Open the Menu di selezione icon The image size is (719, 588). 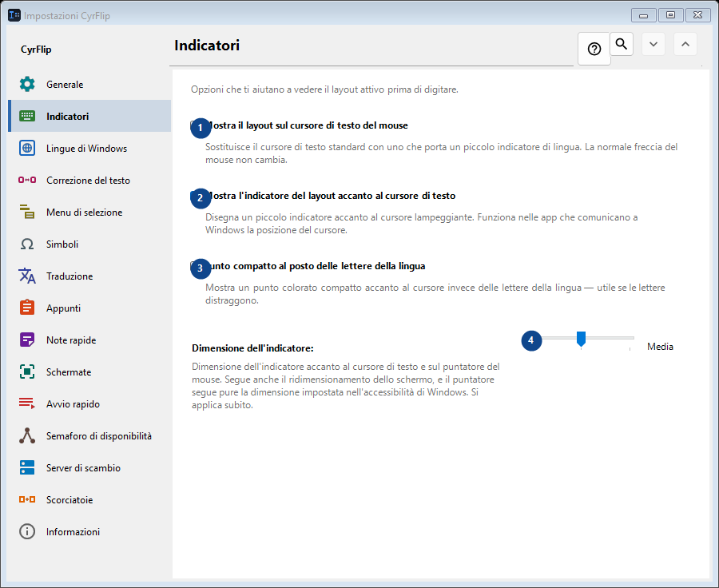(27, 212)
